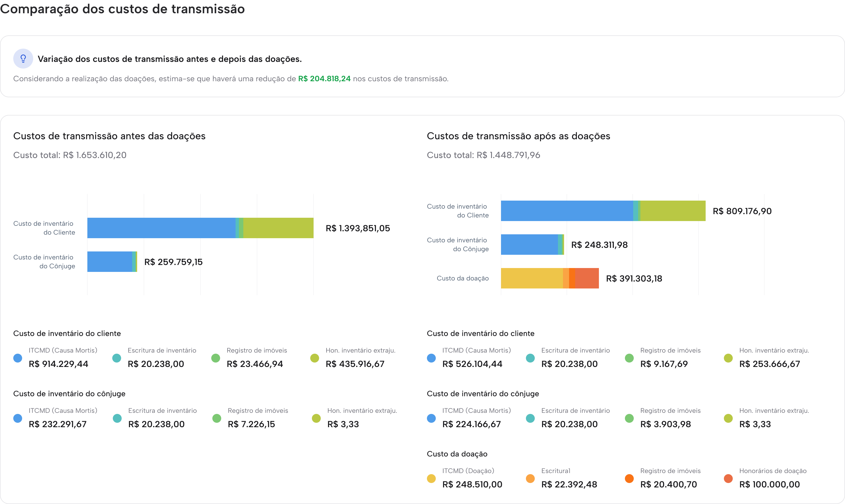Click the teal legend dot beside R$ 20.238,00 under cliente before donations

point(116,358)
